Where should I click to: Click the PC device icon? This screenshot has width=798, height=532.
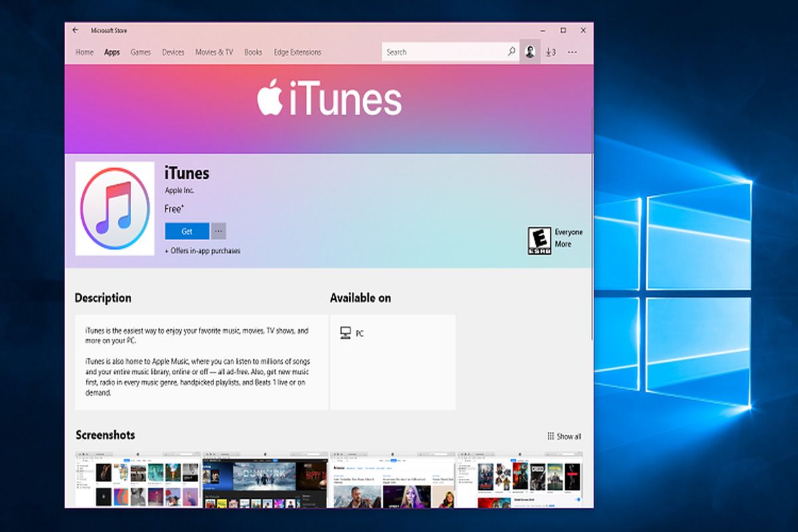click(x=345, y=332)
